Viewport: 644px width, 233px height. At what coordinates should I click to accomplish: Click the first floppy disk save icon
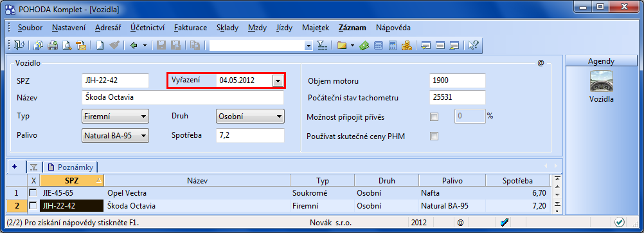point(161,45)
